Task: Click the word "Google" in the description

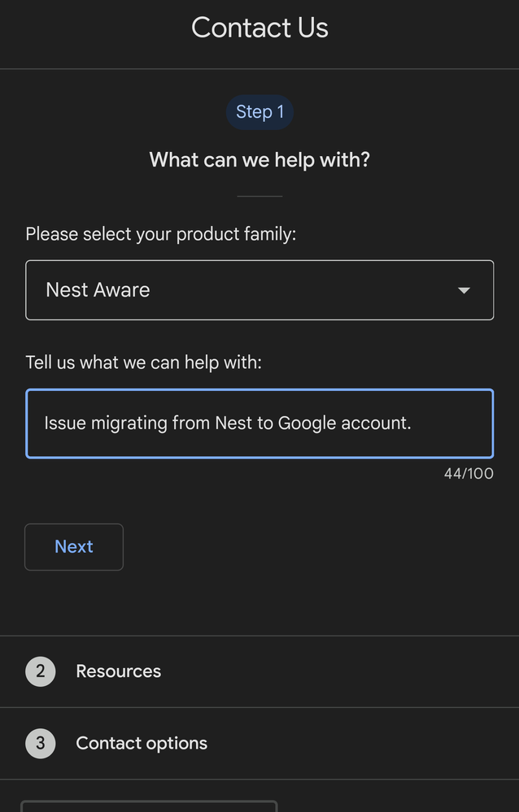Action: (306, 423)
